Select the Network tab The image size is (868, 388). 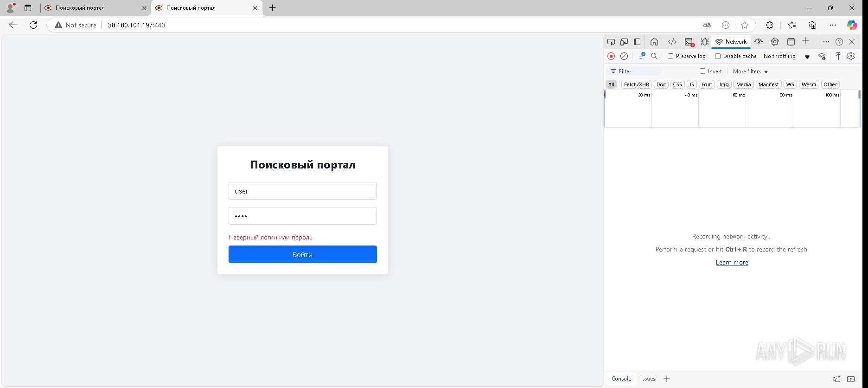pos(731,42)
